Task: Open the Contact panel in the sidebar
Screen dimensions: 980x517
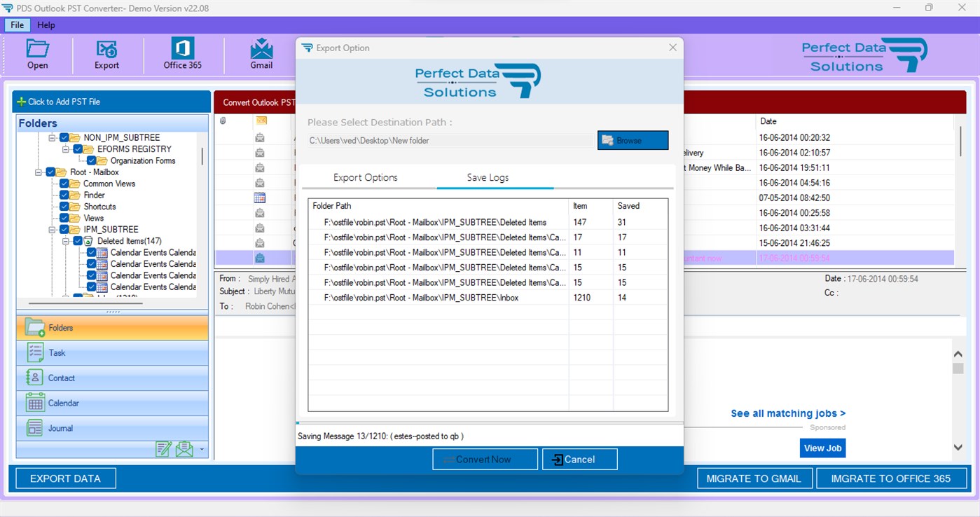Action: (x=112, y=378)
